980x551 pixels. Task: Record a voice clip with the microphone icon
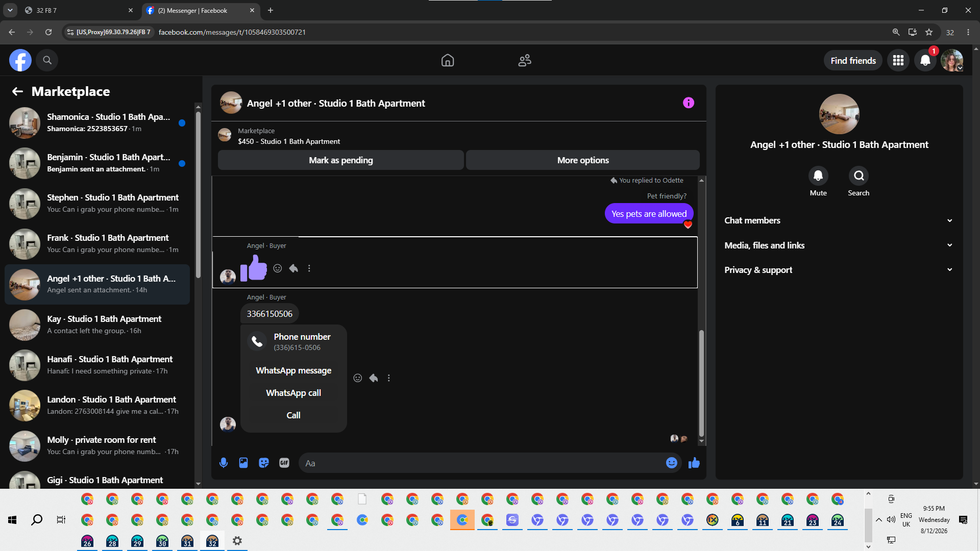pos(224,463)
